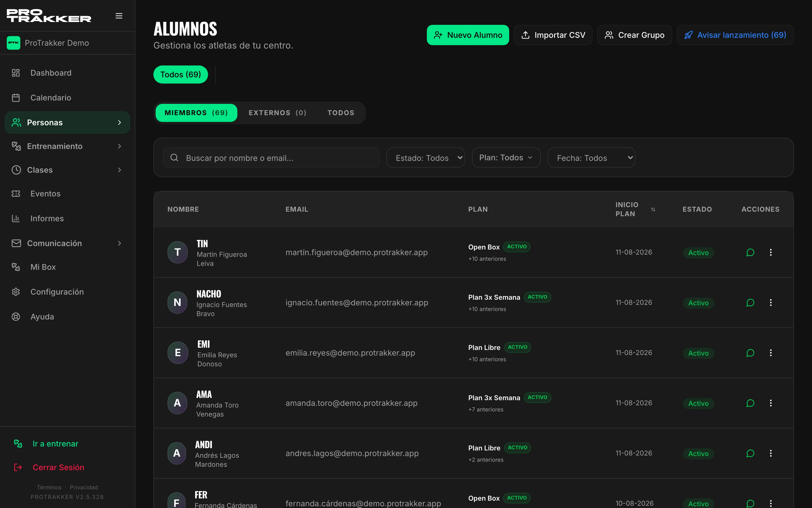Screen dimensions: 812x508
Task: Click avatar T of Martín Figueroa
Action: pyautogui.click(x=178, y=252)
